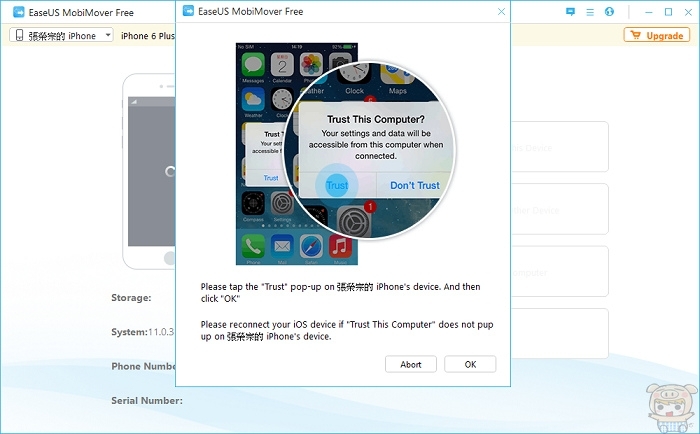Click the shopping cart icon on Upgrade

(636, 35)
